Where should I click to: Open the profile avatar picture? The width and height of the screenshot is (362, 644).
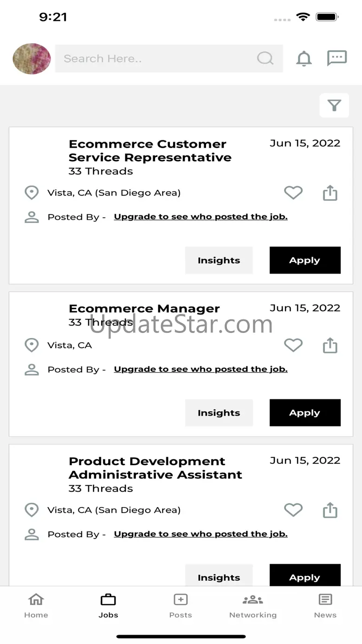point(32,59)
